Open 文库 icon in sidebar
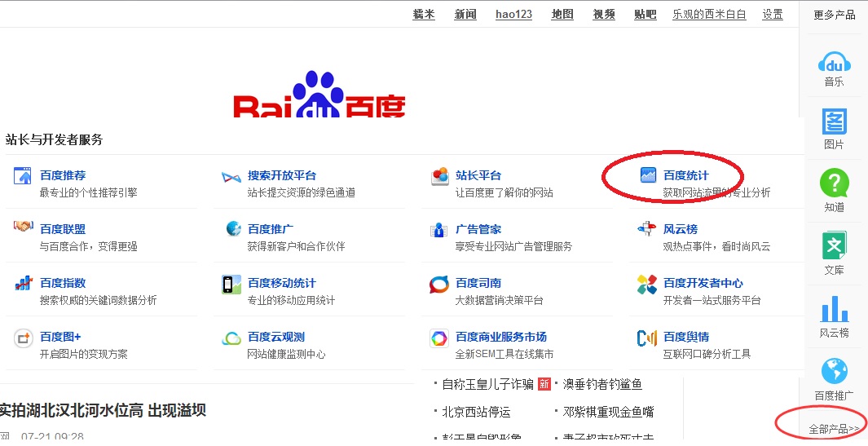This screenshot has height=446, width=868. [x=835, y=245]
